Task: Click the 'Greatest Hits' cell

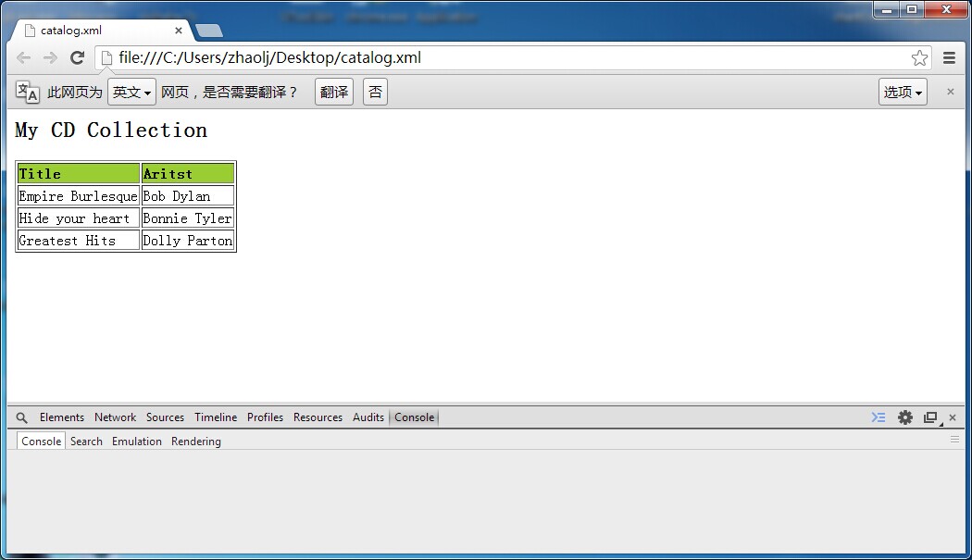Action: pos(79,241)
